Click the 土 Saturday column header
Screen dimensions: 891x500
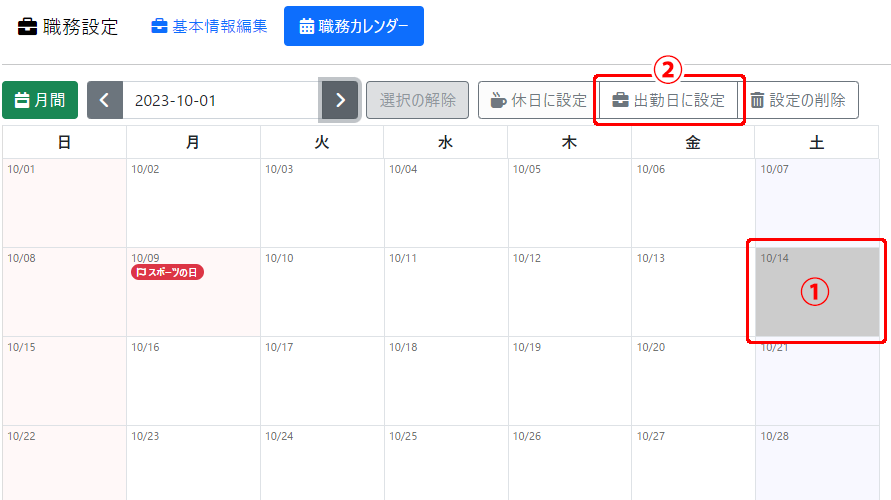coord(817,142)
